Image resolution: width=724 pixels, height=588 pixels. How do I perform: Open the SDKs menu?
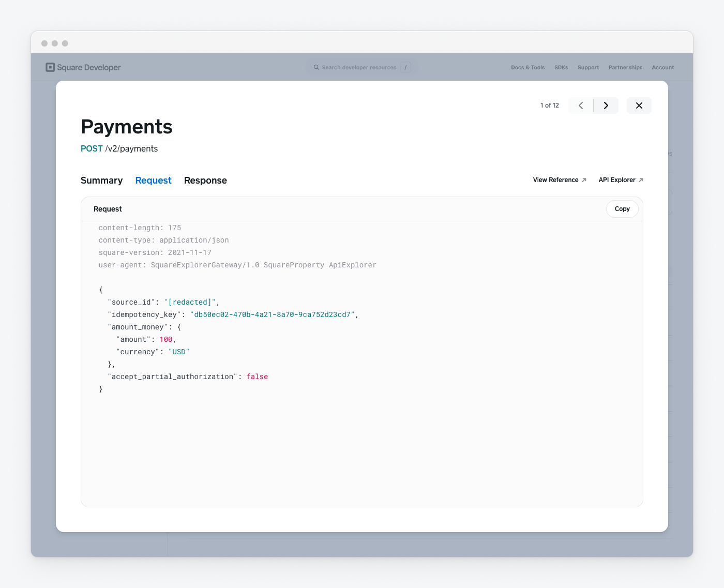(561, 67)
